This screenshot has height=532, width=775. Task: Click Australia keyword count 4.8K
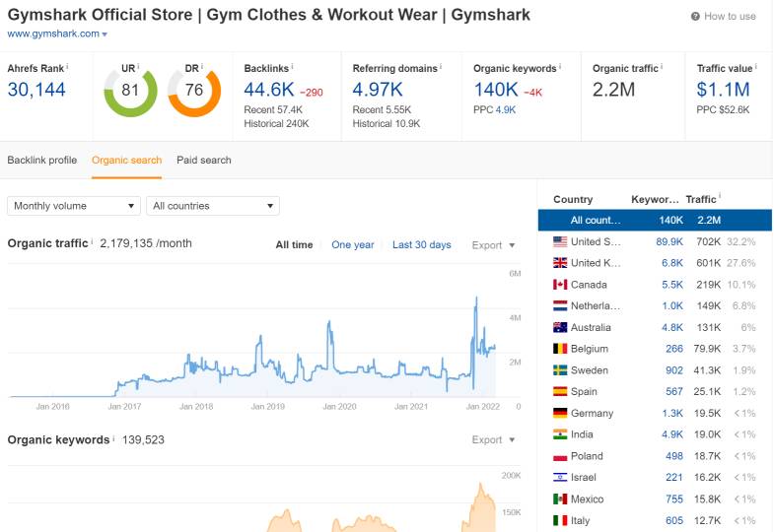(x=672, y=327)
